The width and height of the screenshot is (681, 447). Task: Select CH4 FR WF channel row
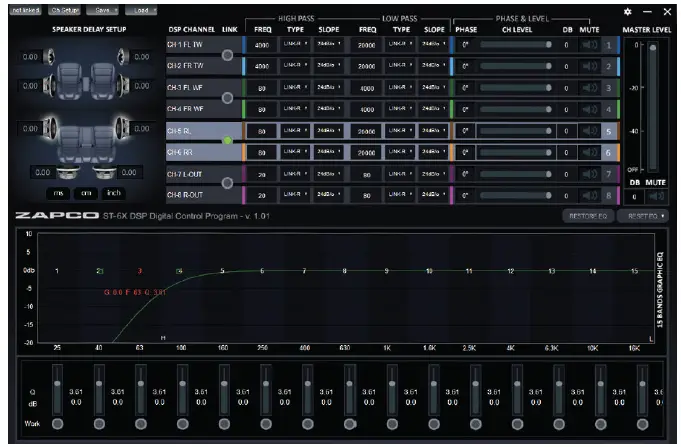[203, 109]
